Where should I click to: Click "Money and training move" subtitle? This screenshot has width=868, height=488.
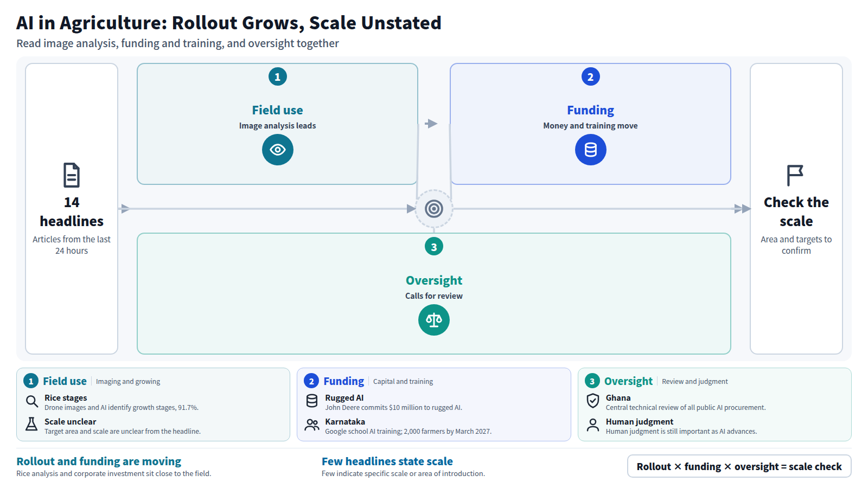tap(590, 126)
